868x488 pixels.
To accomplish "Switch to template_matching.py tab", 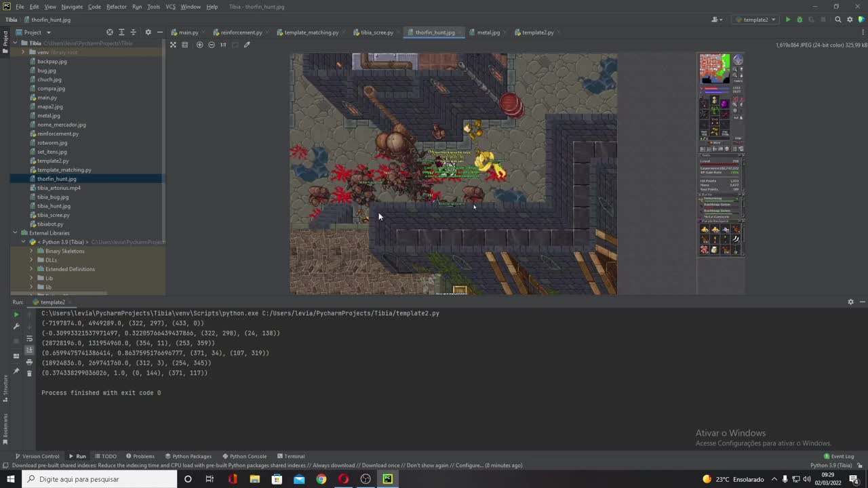I will click(311, 33).
